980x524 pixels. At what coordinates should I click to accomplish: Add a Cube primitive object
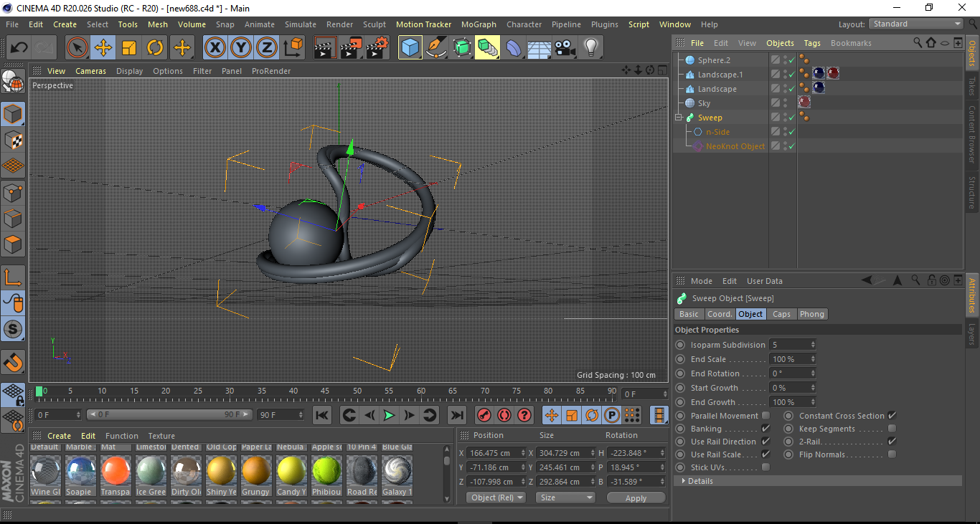click(410, 48)
